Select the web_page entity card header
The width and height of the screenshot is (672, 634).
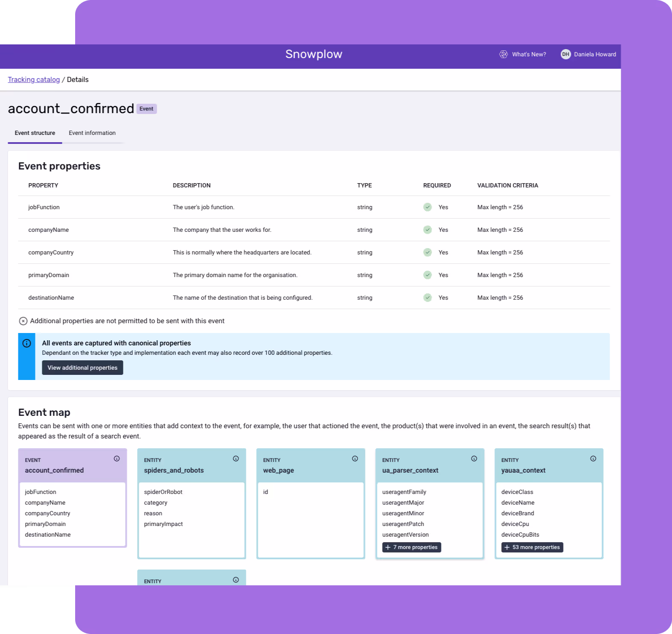[311, 465]
